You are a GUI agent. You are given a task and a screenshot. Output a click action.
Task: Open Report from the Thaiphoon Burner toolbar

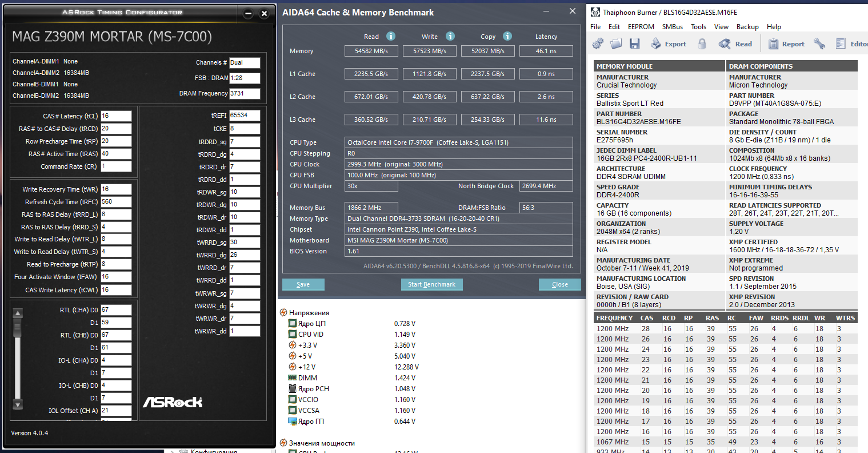786,44
